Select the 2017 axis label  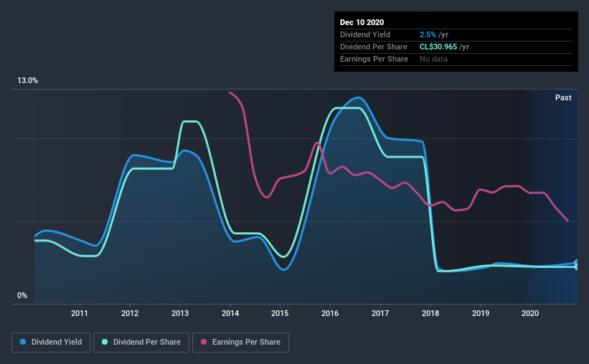tap(380, 313)
